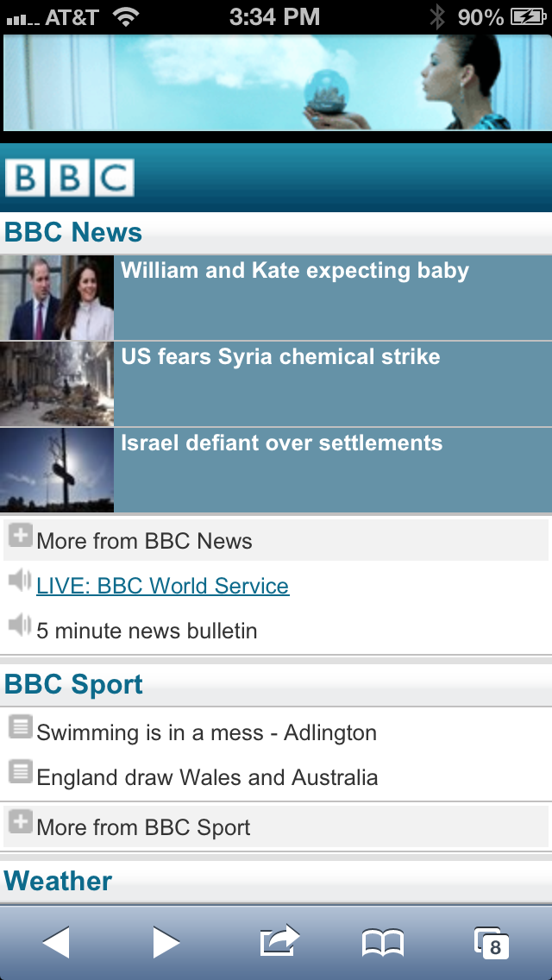Tap speaker icon beside 5 minute bulletin
The height and width of the screenshot is (980, 552).
click(20, 625)
